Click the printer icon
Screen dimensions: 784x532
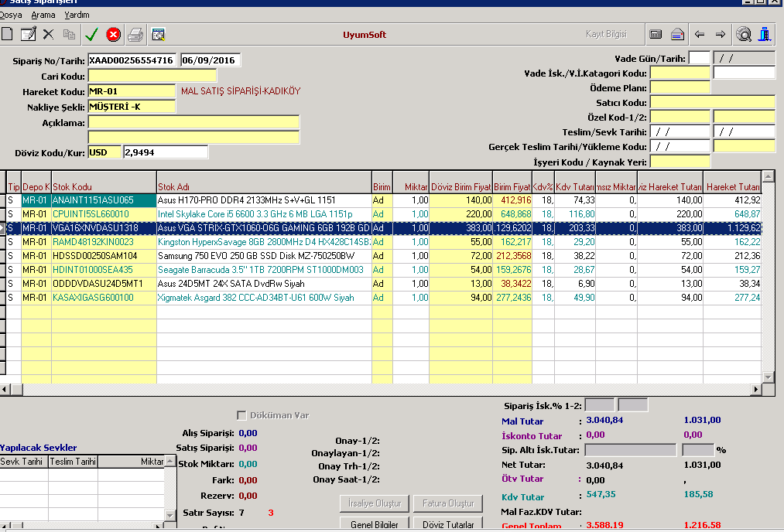(x=135, y=34)
